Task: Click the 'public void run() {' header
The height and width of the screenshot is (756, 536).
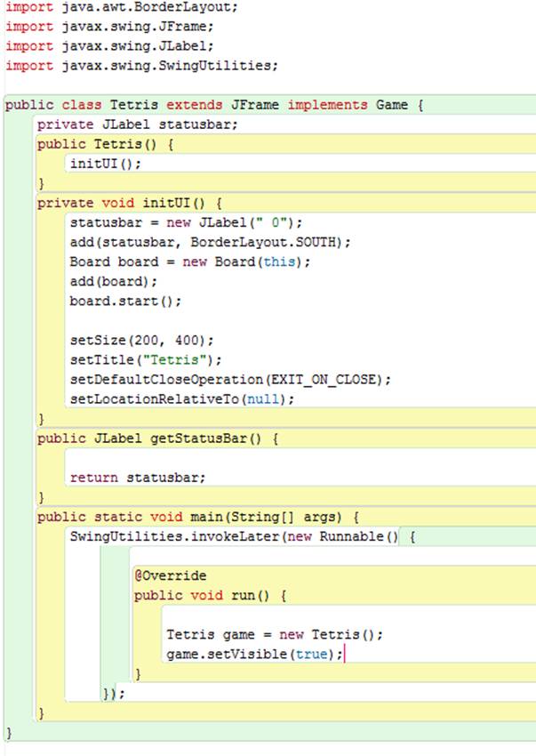Action: pyautogui.click(x=210, y=596)
